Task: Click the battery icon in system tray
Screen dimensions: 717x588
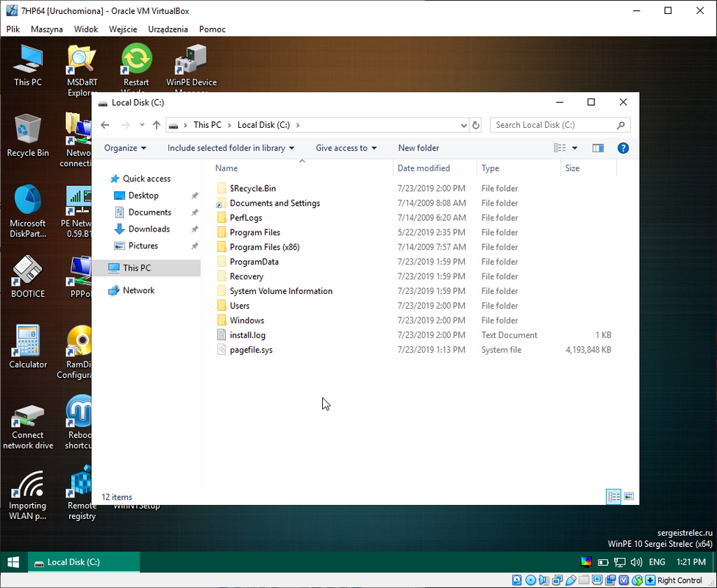Action: coord(603,562)
